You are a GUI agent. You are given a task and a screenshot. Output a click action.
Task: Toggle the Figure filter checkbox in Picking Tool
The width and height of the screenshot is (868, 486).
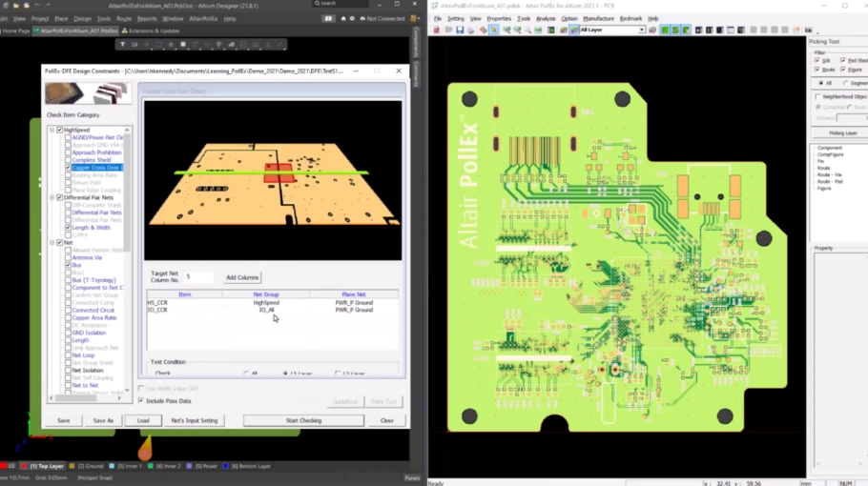(843, 70)
